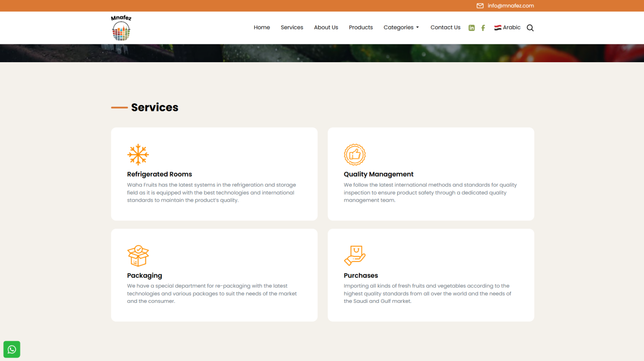Select the Quality Management card heading
644x361 pixels.
click(378, 174)
